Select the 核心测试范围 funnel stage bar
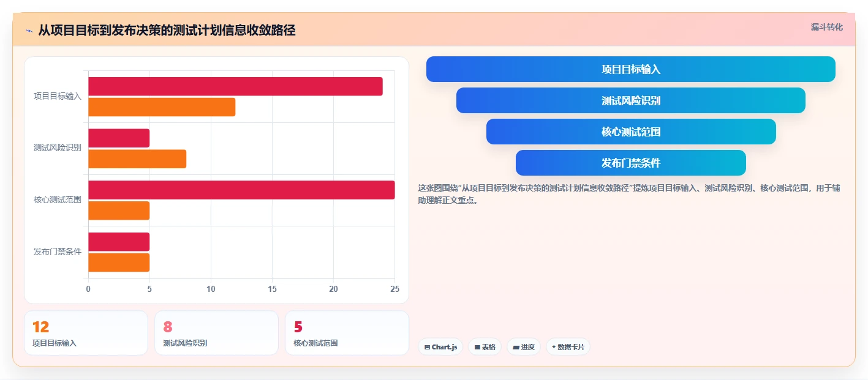This screenshot has width=868, height=380. (631, 132)
